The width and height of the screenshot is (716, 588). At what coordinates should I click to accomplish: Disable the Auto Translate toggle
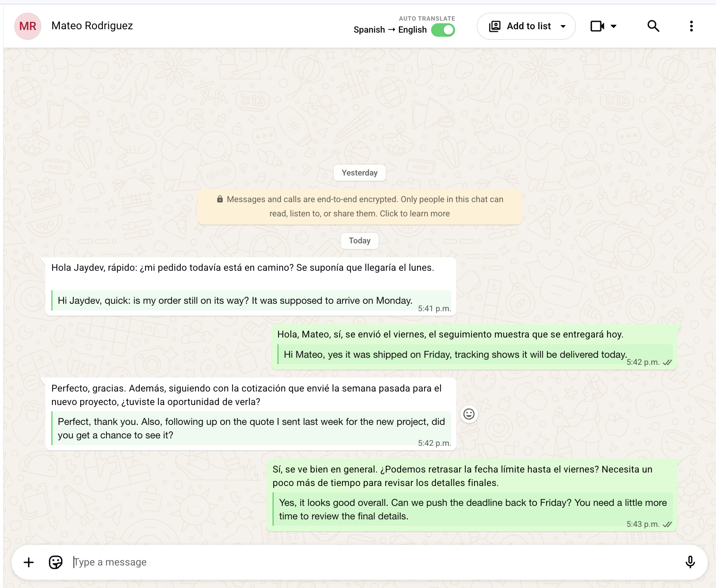coord(443,30)
